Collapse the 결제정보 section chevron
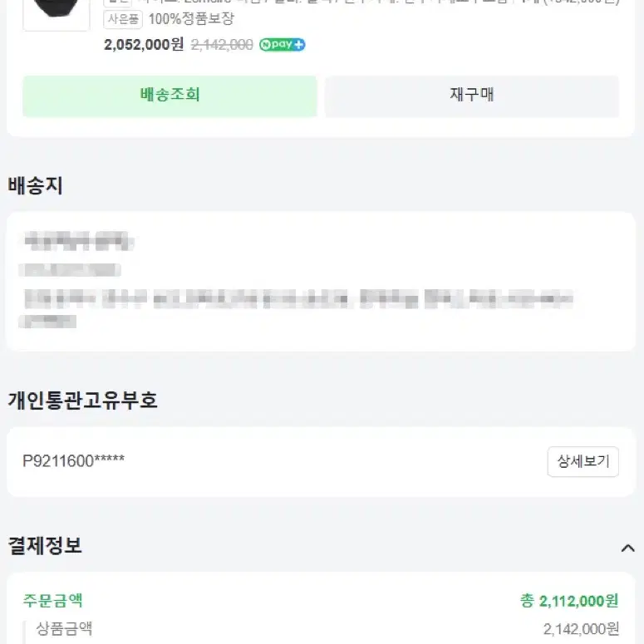This screenshot has height=644, width=644. (x=627, y=548)
